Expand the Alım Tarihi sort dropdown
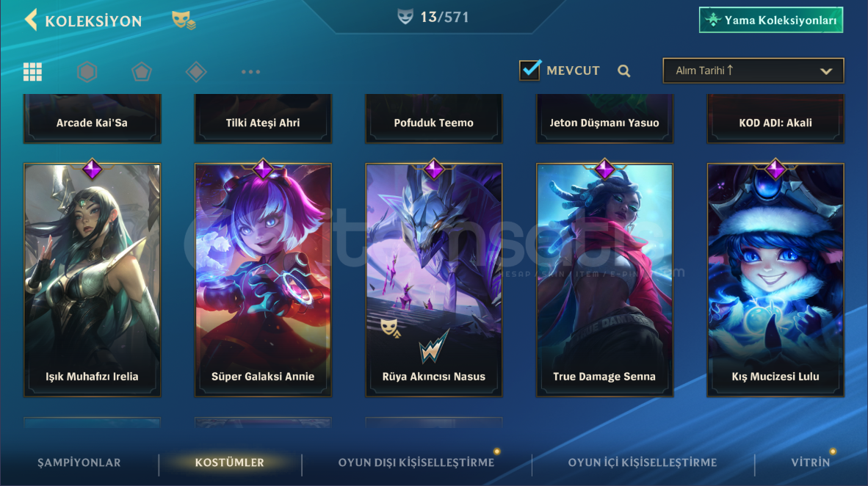 pos(753,70)
